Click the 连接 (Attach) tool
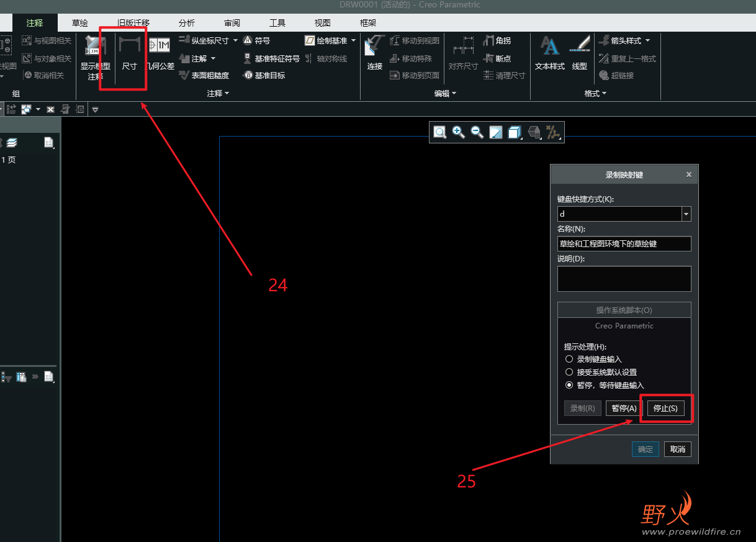The width and height of the screenshot is (756, 542). pyautogui.click(x=374, y=53)
